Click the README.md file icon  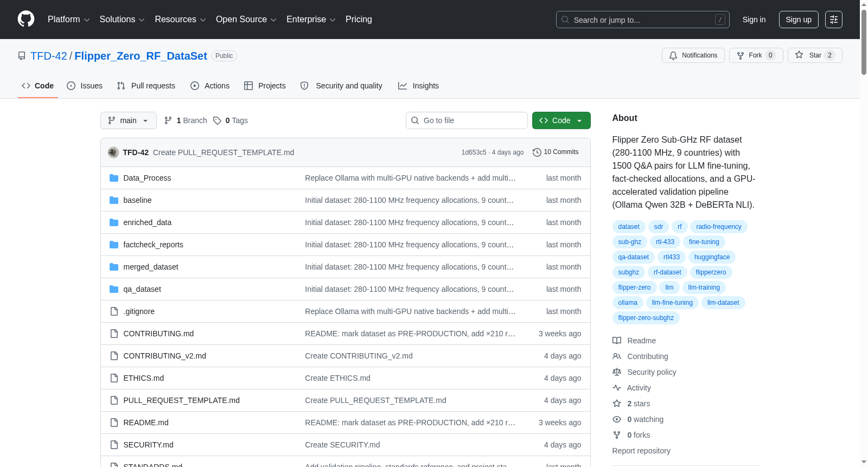pyautogui.click(x=114, y=423)
